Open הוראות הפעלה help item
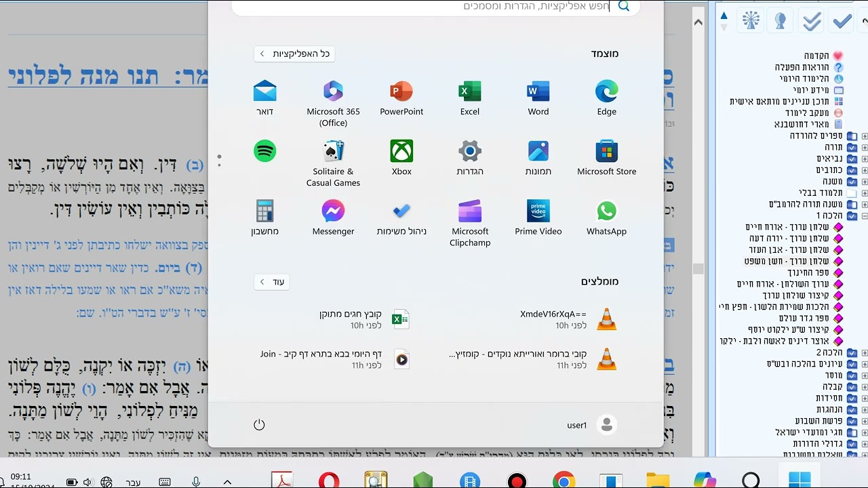868x488 pixels. click(x=803, y=67)
